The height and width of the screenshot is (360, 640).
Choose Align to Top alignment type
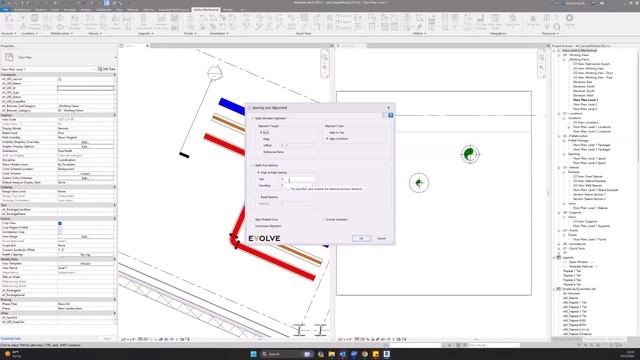pos(327,133)
